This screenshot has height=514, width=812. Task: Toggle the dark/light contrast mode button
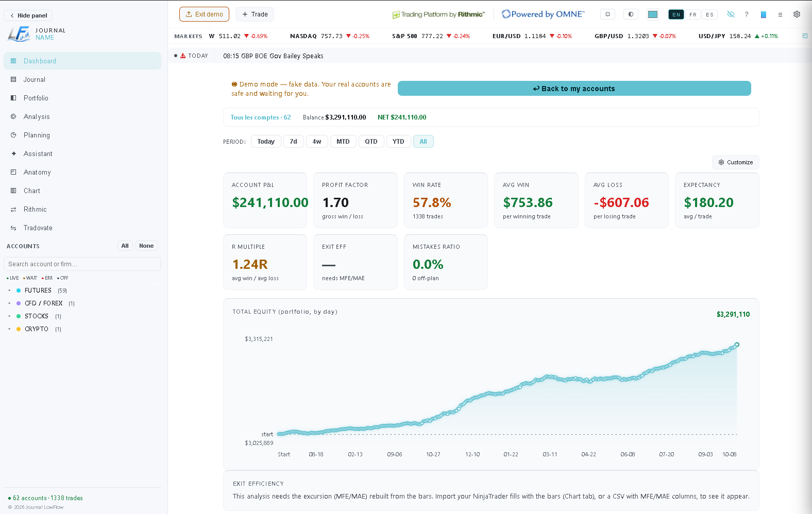tap(631, 14)
